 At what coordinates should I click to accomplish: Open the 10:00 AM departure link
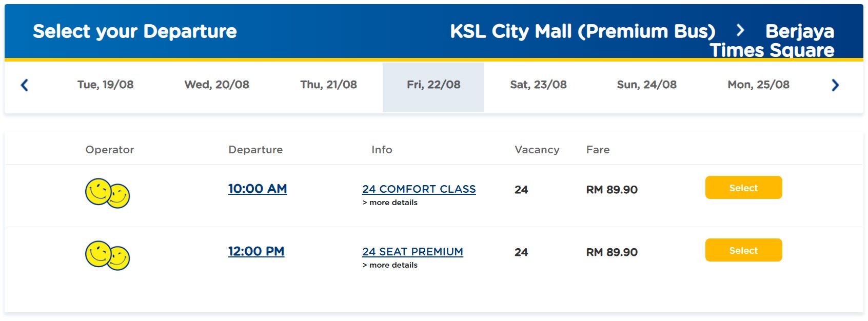pyautogui.click(x=258, y=189)
